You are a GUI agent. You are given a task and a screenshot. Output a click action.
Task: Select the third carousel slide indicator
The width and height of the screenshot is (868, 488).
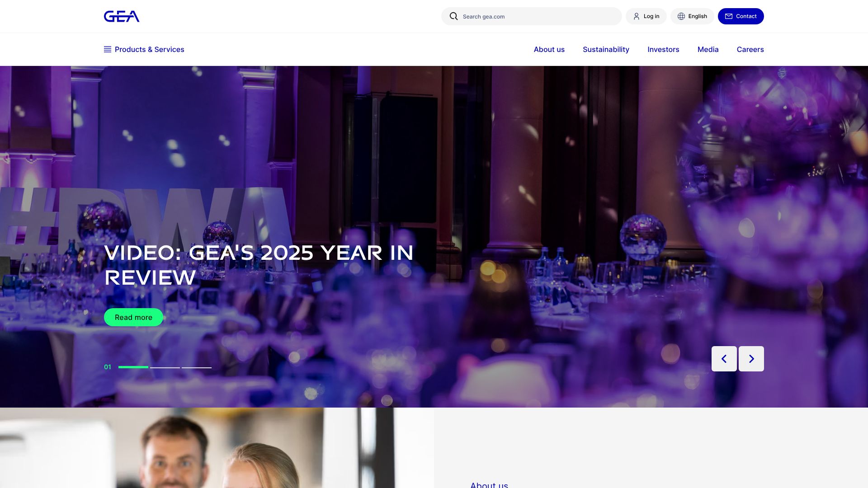tap(197, 367)
